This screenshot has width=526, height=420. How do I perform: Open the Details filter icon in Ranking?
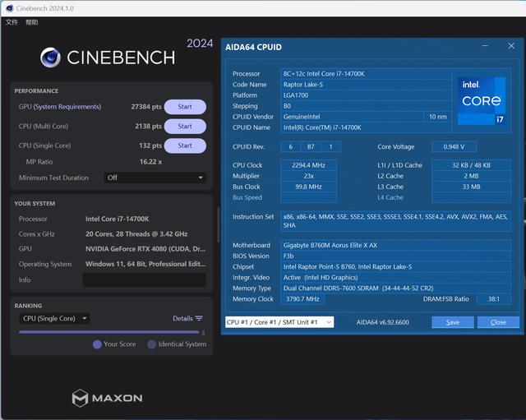click(199, 318)
